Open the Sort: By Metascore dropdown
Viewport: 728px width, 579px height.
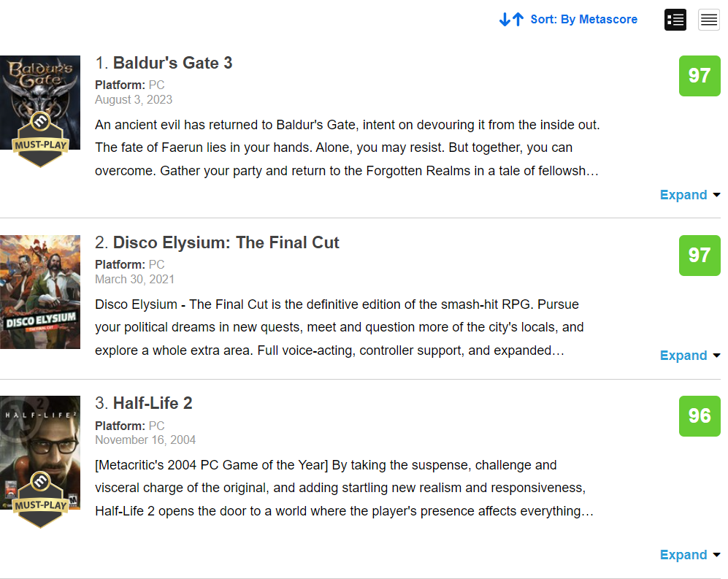[x=583, y=20]
